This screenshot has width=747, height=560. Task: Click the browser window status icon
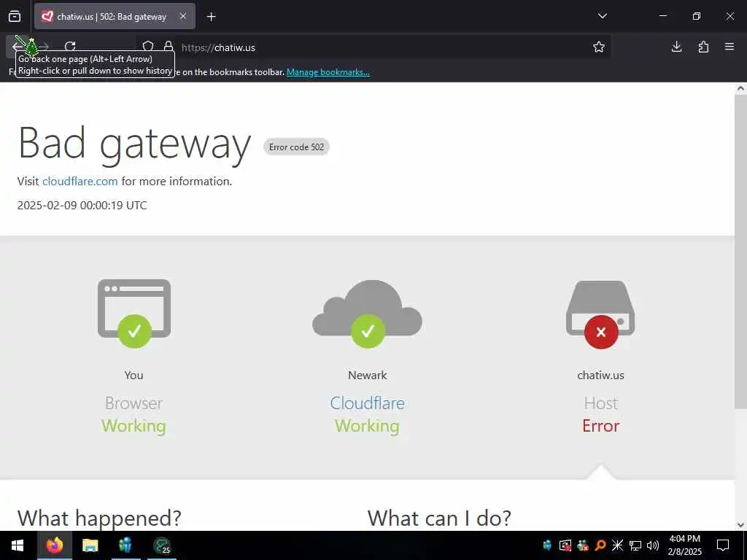(x=134, y=314)
